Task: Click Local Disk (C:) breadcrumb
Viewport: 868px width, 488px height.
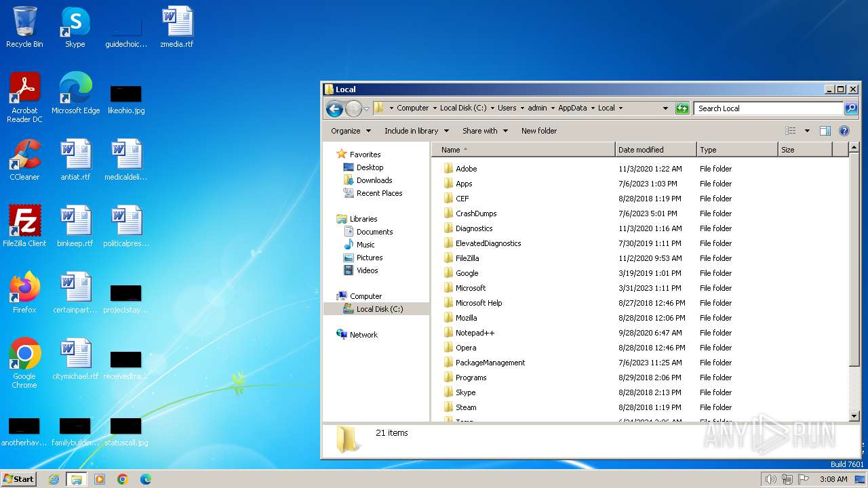Action: [463, 108]
